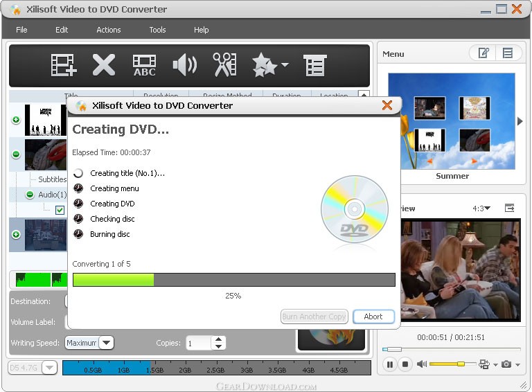Viewport: 532px width, 392px height.
Task: Click the Summer menu template preview
Action: click(x=452, y=121)
